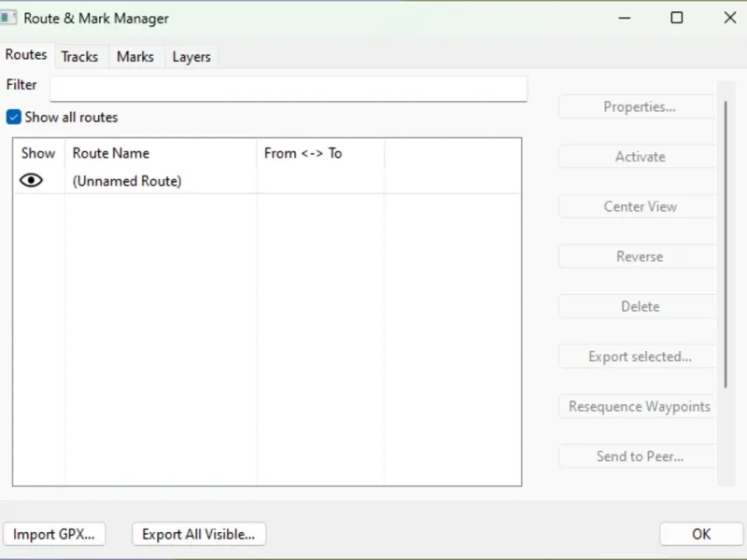Image resolution: width=747 pixels, height=560 pixels.
Task: Click the Export selected... button
Action: point(639,357)
